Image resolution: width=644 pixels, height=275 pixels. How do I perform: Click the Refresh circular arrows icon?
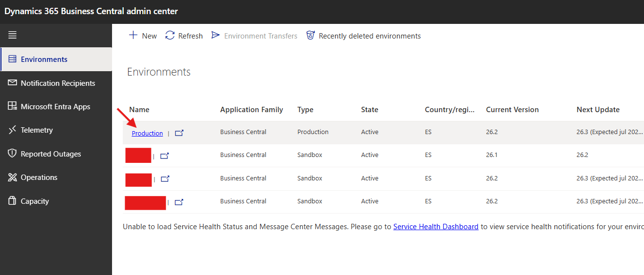click(170, 35)
